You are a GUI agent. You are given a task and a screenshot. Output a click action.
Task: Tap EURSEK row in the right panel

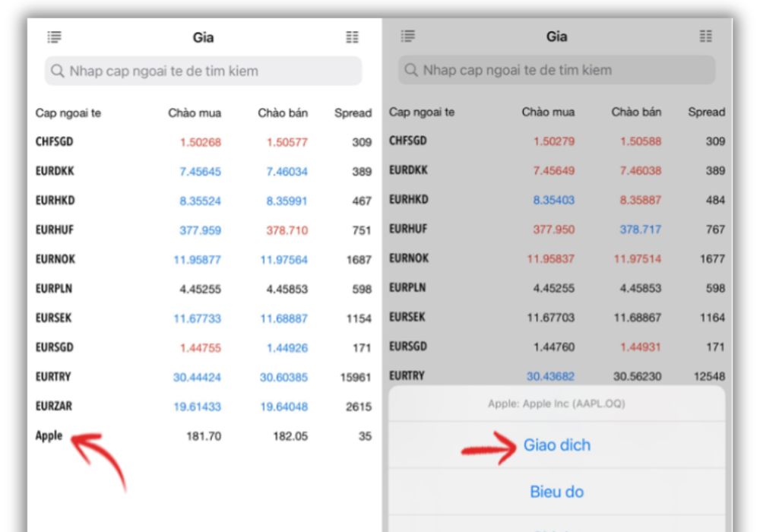coord(557,318)
